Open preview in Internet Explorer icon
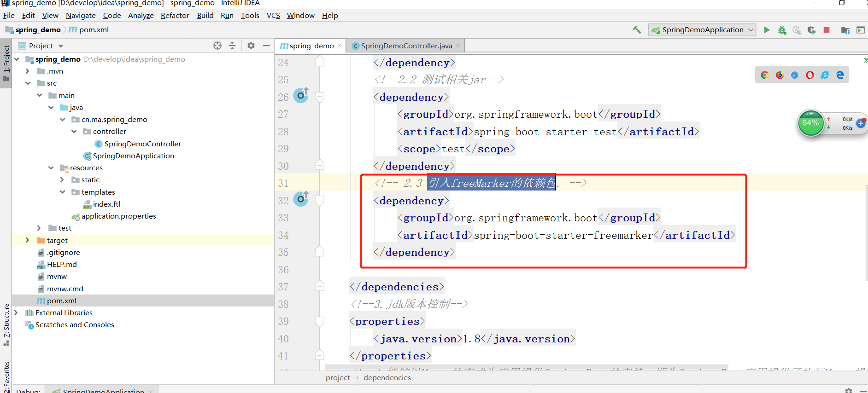 coord(825,75)
